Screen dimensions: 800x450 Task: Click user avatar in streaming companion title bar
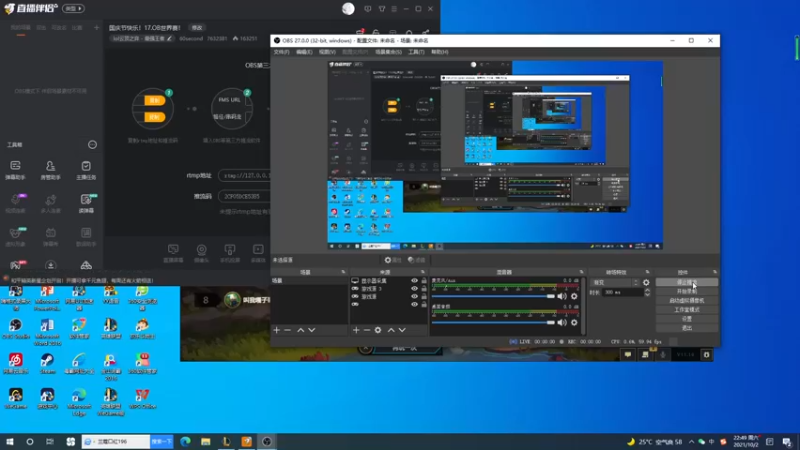pos(348,8)
